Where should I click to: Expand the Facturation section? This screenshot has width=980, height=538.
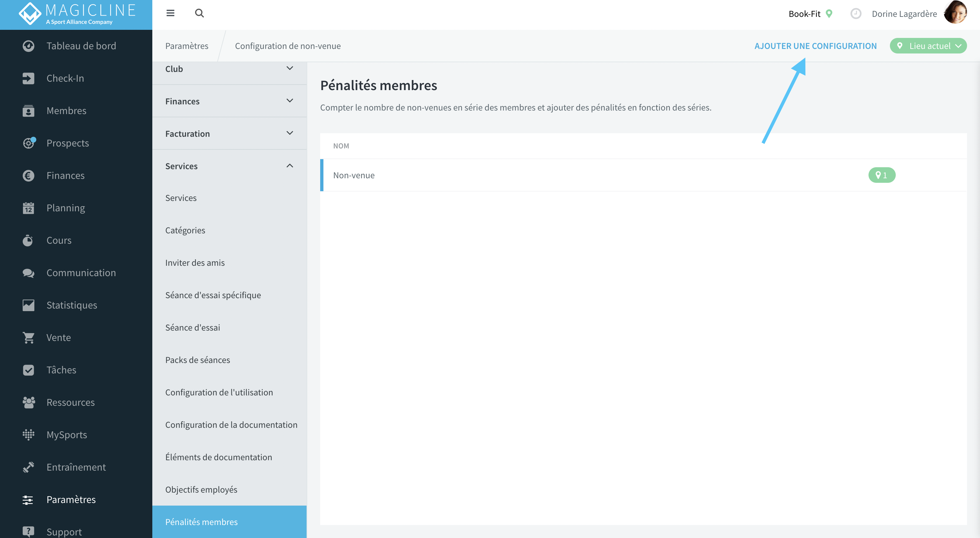229,134
